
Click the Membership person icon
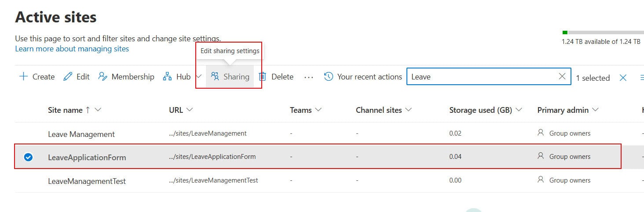coord(102,76)
